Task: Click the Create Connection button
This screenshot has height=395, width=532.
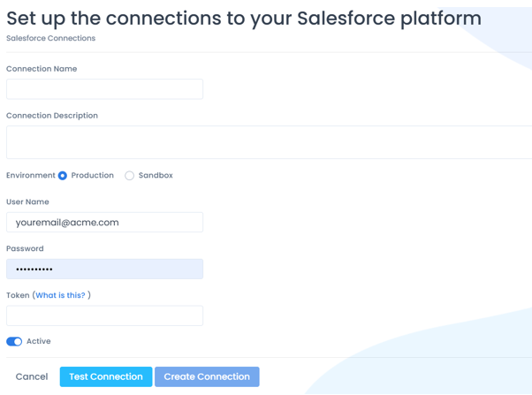Action: click(x=207, y=376)
